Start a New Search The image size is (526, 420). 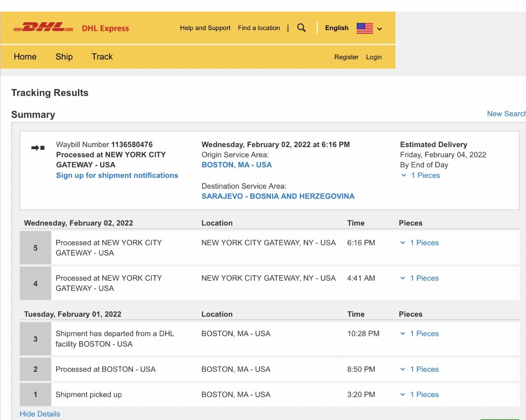pos(506,114)
